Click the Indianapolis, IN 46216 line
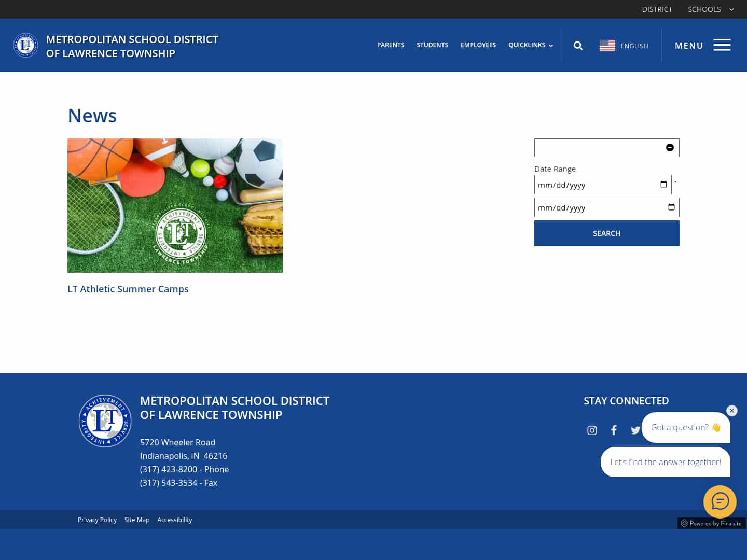Viewport: 747px width, 560px height. pos(184,456)
